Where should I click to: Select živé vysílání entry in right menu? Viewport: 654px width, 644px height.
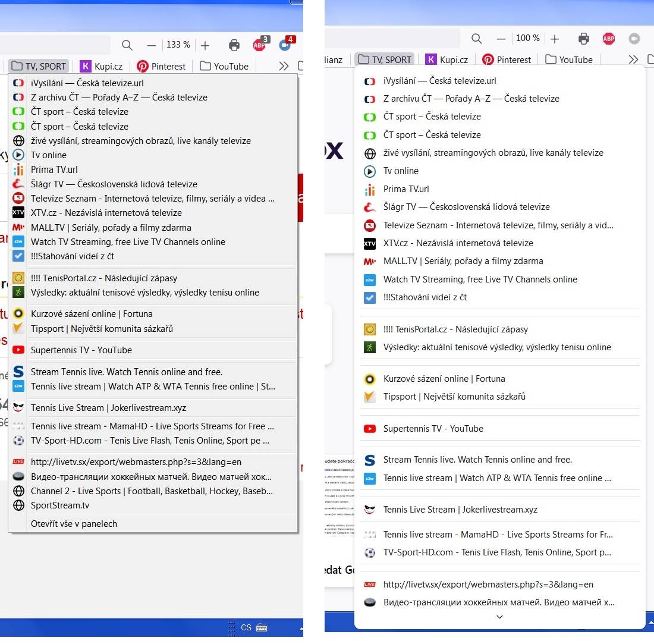coord(499,153)
